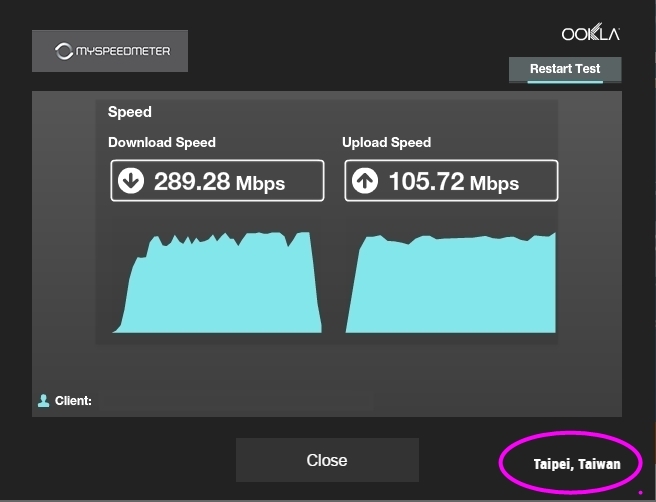Click the OOKLA logo
This screenshot has width=656, height=502.
[590, 34]
